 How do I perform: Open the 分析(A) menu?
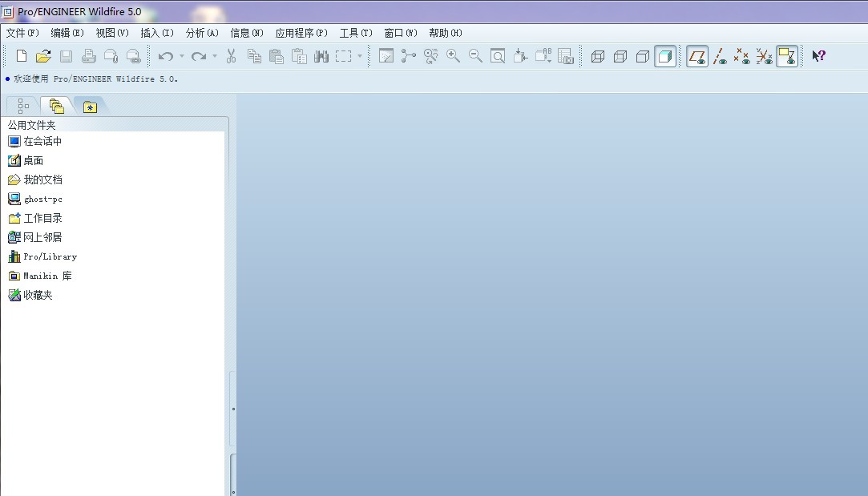[x=202, y=33]
